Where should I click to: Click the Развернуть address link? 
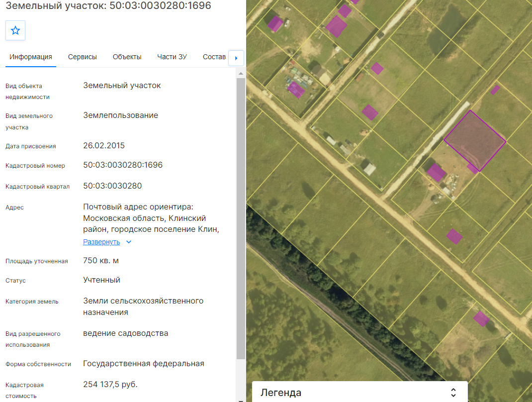[x=101, y=242]
